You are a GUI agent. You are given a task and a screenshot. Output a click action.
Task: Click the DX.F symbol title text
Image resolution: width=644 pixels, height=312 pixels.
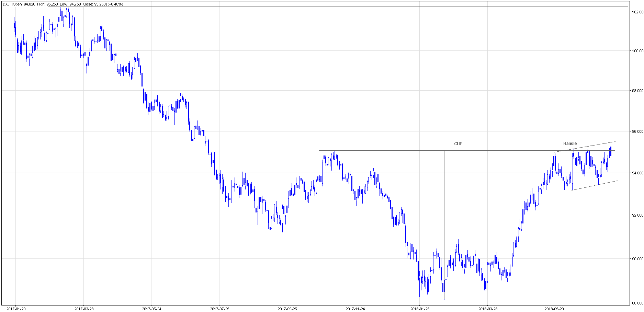pyautogui.click(x=7, y=4)
